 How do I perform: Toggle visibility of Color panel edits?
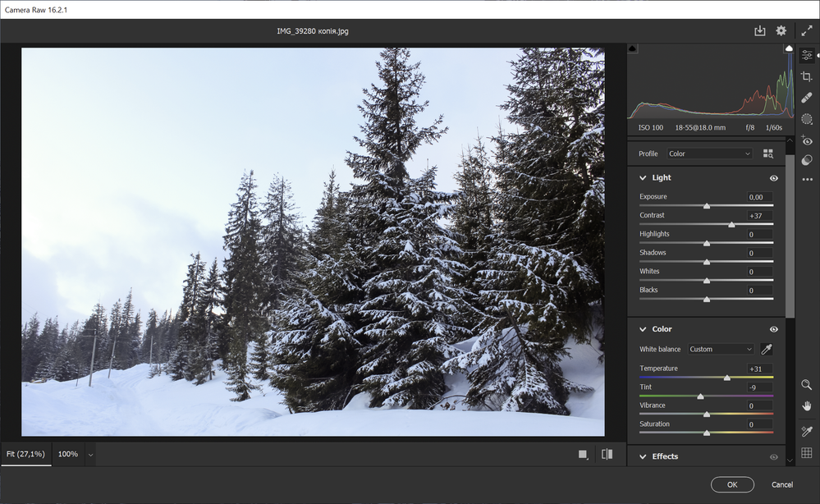click(x=774, y=329)
